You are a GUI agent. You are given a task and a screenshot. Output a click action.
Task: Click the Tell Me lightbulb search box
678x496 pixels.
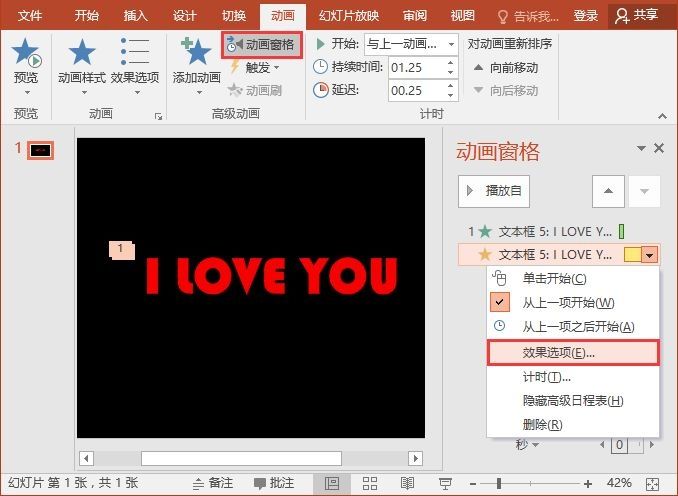528,17
